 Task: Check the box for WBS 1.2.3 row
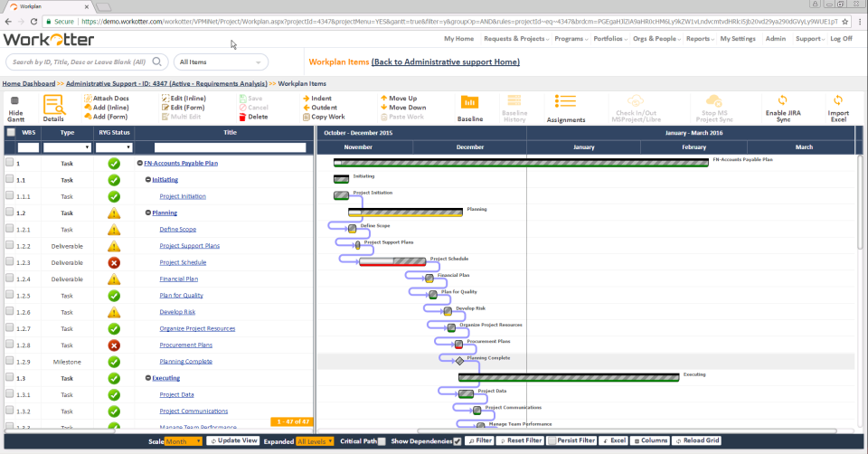click(x=9, y=262)
